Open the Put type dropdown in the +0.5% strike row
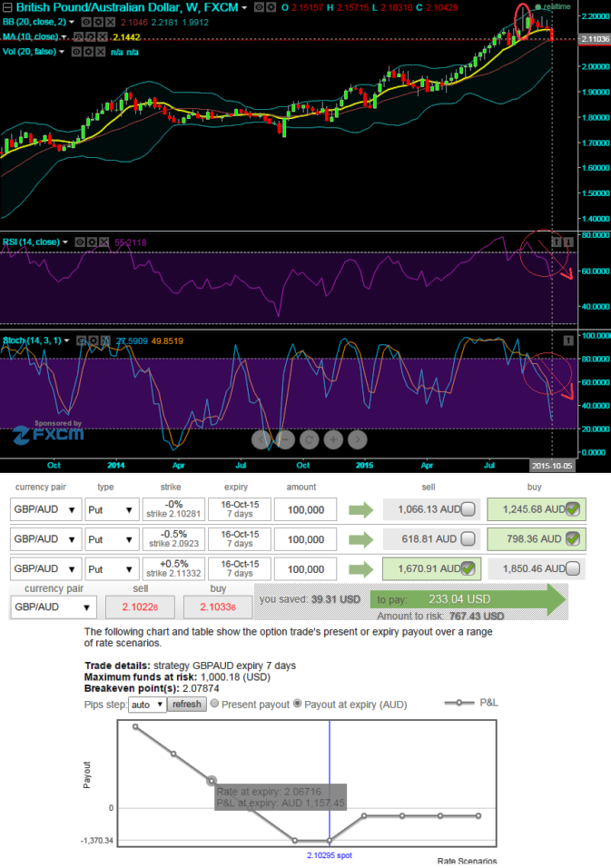611x868 pixels. point(112,569)
